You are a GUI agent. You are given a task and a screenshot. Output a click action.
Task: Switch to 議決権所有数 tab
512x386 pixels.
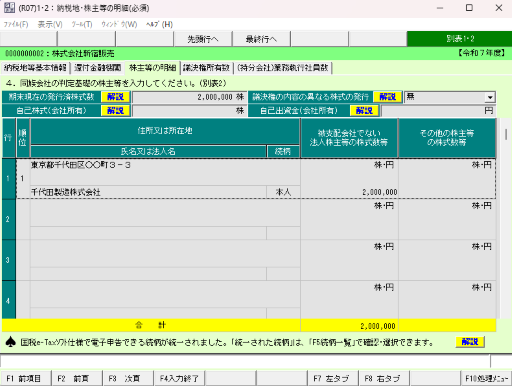pos(206,68)
